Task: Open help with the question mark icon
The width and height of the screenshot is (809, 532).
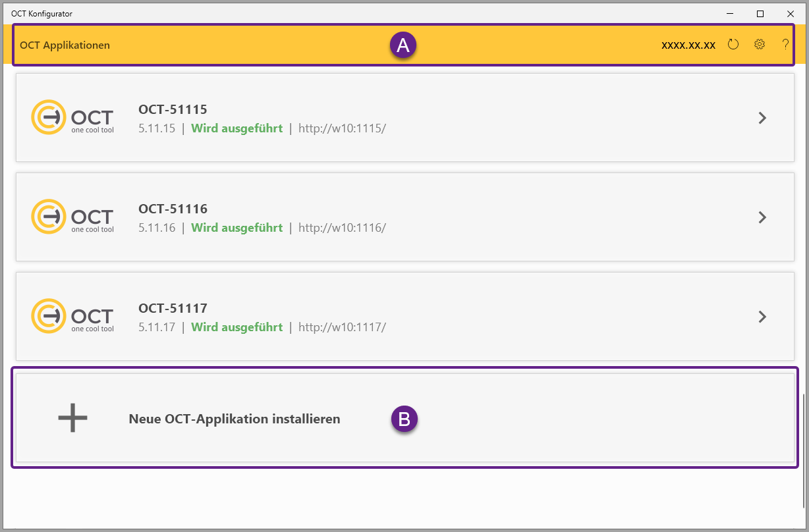Action: pos(785,45)
